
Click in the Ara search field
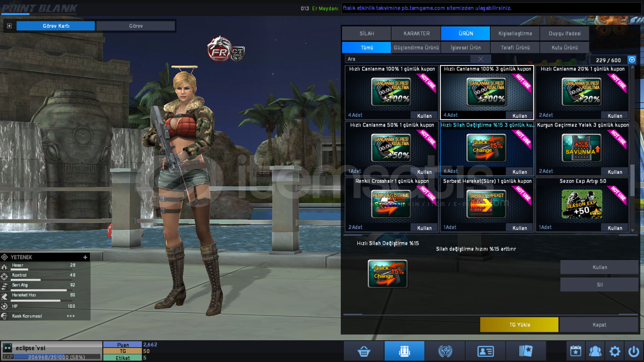pos(408,59)
